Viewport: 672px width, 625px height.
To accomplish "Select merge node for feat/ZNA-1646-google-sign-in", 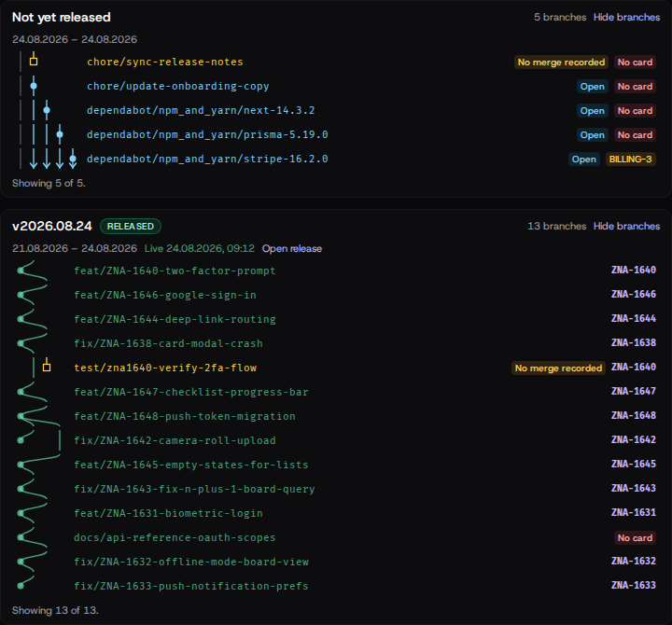I will (x=21, y=295).
